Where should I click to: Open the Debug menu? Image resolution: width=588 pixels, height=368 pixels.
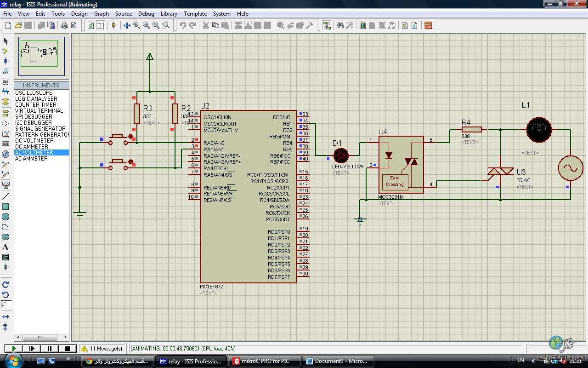(146, 14)
